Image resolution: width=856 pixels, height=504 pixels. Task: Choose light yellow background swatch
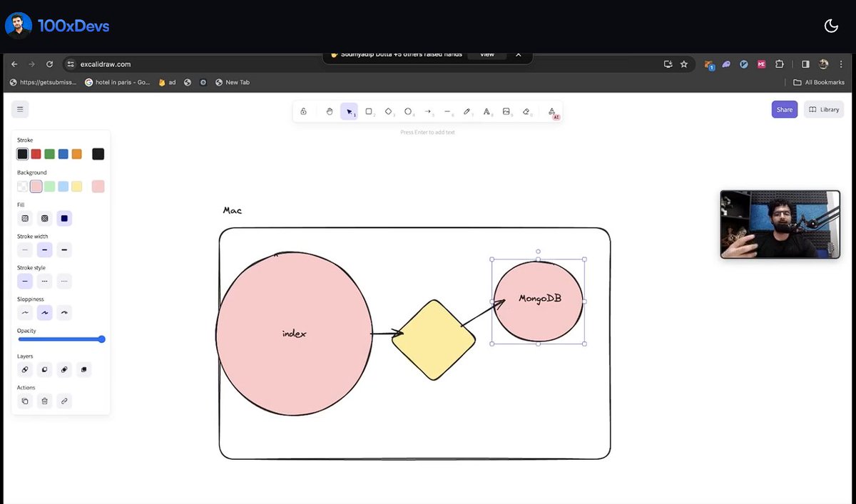point(77,187)
